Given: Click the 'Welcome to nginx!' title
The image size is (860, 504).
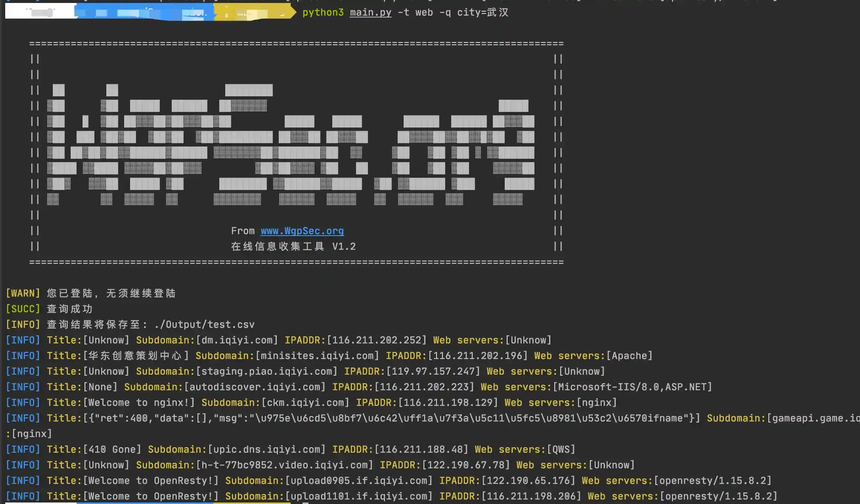Looking at the screenshot, I should point(139,403).
